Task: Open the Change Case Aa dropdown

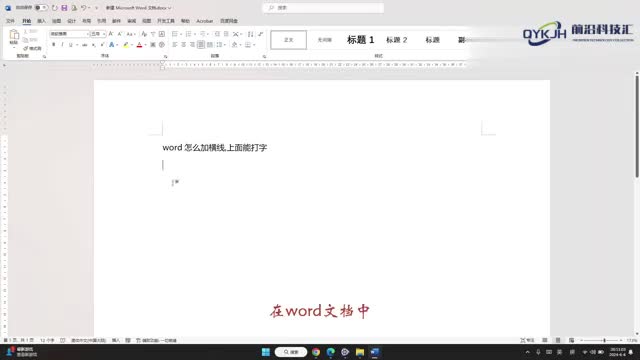Action: 130,34
